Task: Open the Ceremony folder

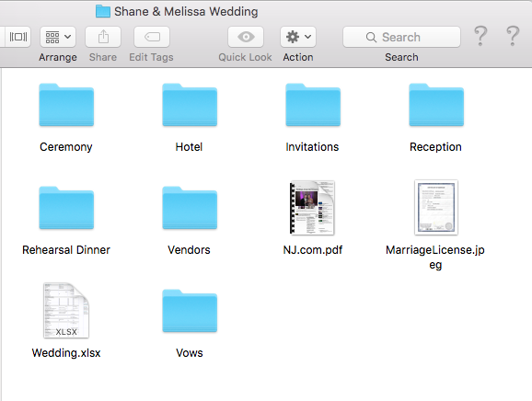Action: click(x=66, y=105)
